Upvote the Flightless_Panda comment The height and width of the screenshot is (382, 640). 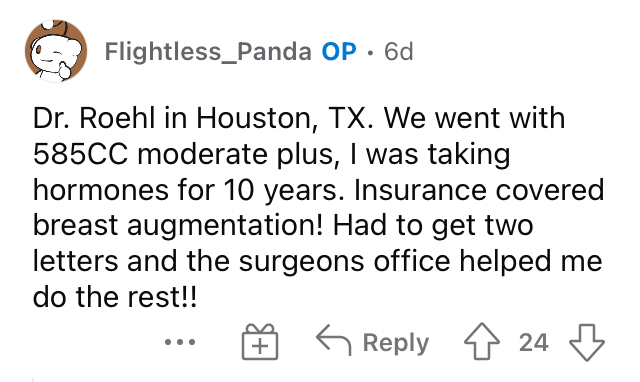(482, 342)
